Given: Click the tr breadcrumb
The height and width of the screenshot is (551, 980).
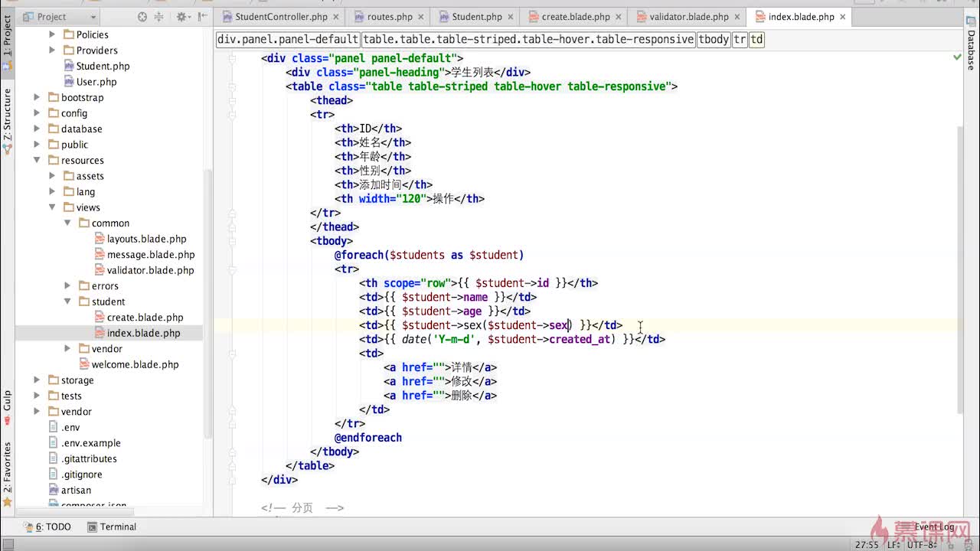Looking at the screenshot, I should pos(740,39).
